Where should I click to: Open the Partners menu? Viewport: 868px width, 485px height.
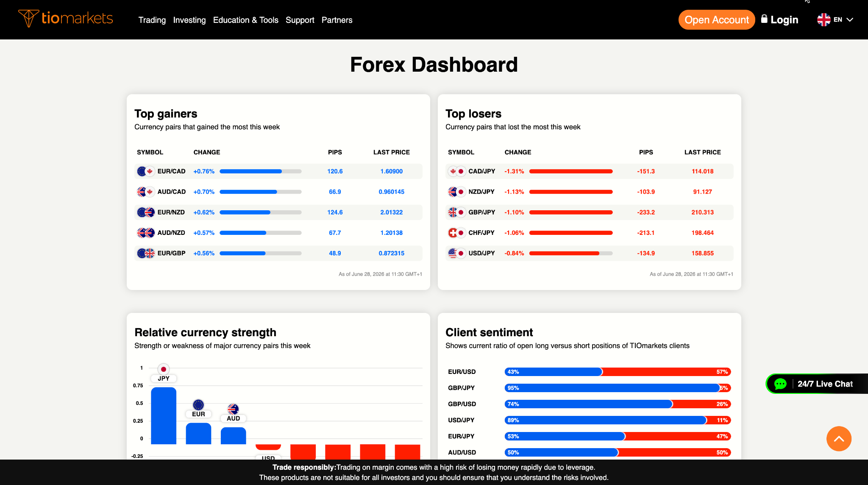(x=337, y=20)
